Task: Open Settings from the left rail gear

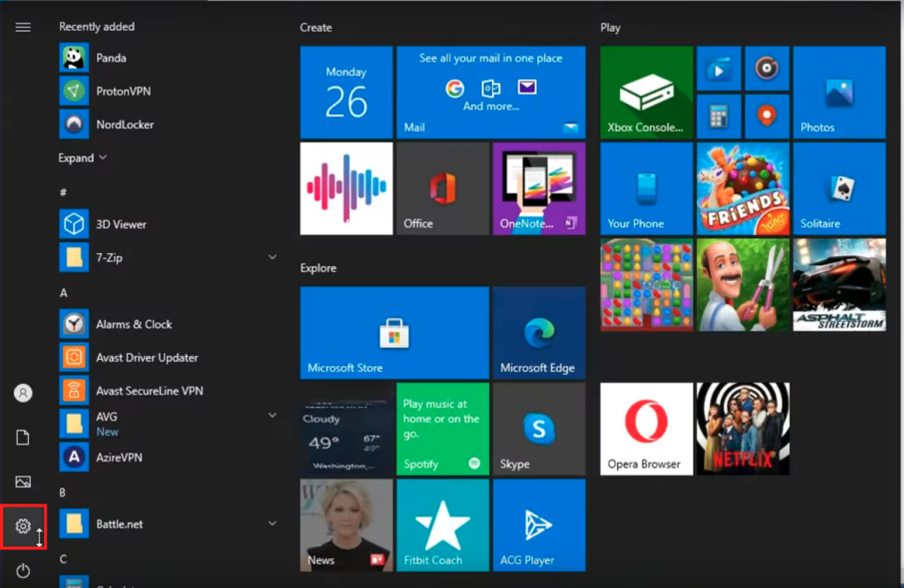Action: pyautogui.click(x=23, y=526)
